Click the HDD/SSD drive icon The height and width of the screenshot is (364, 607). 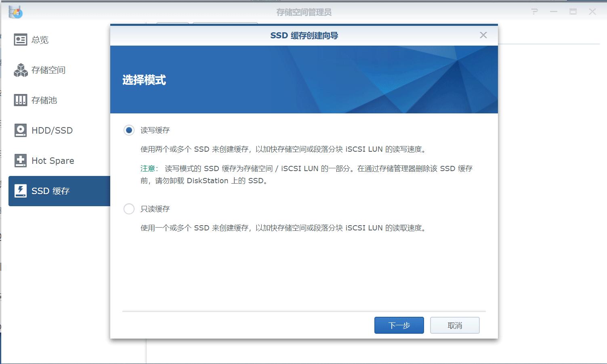[20, 130]
